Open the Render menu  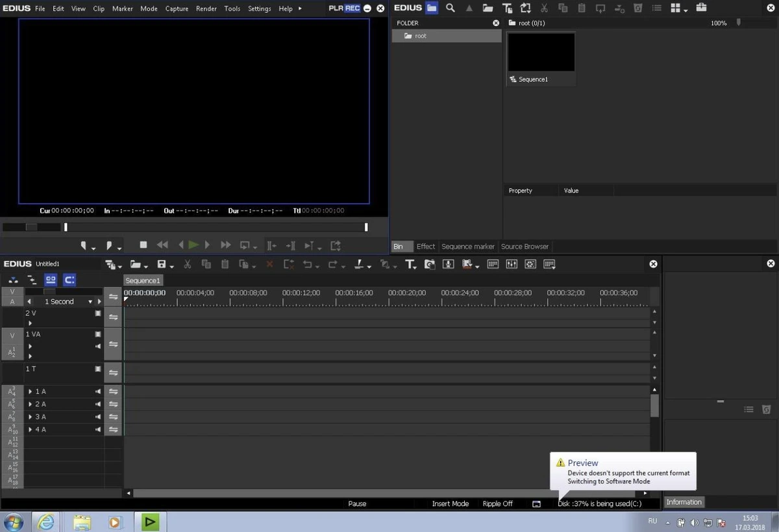pyautogui.click(x=206, y=8)
